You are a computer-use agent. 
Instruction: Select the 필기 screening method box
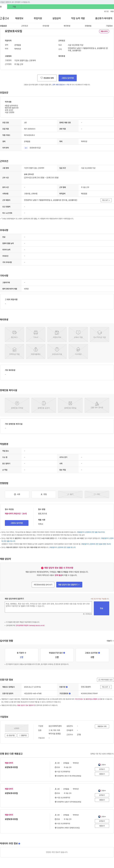70,494
